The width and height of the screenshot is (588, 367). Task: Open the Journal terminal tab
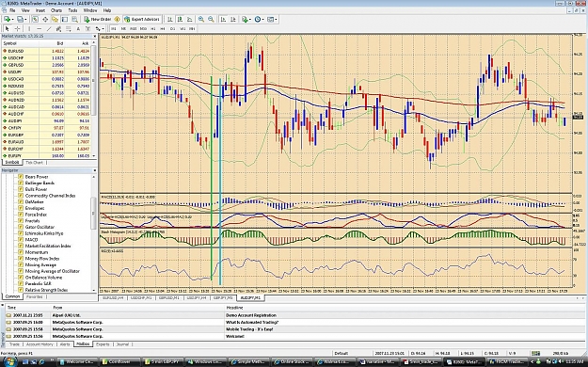tap(122, 344)
